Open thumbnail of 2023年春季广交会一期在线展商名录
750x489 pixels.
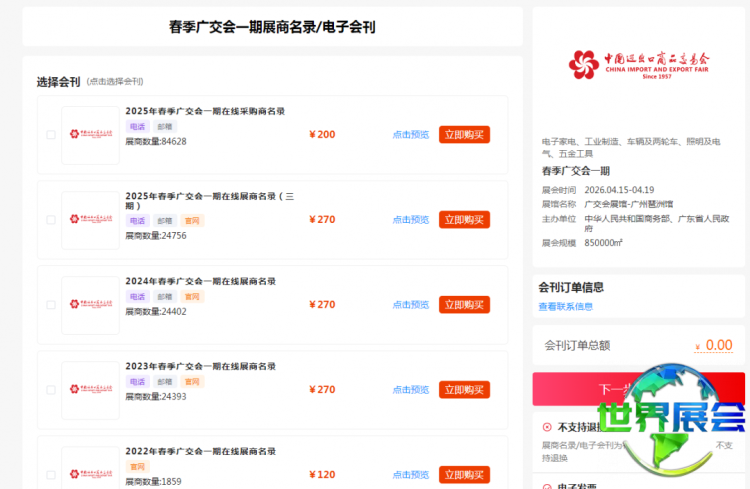point(90,390)
